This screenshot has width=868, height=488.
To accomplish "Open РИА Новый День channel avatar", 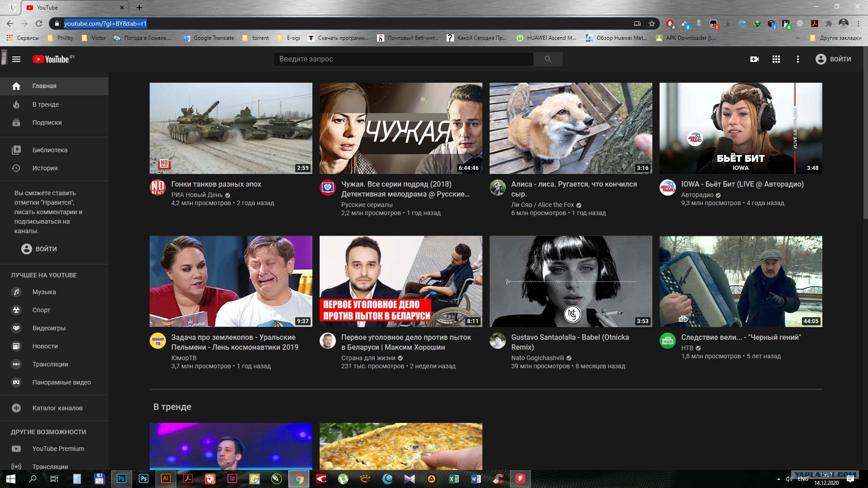I will coord(158,188).
